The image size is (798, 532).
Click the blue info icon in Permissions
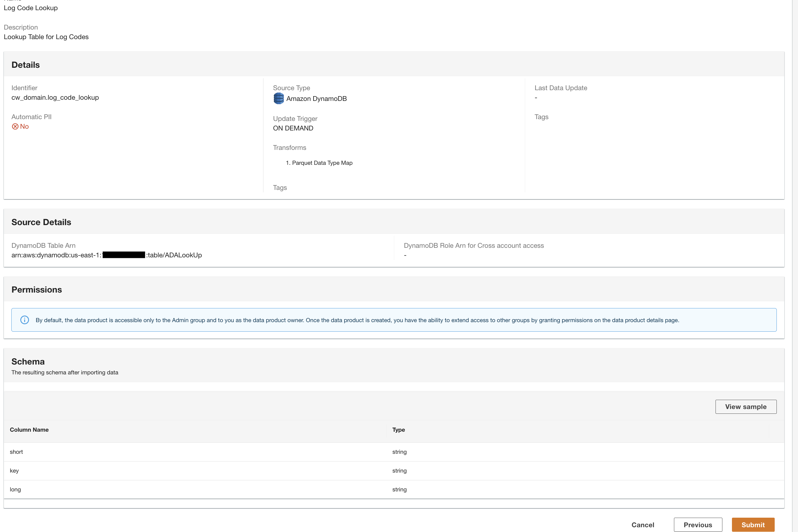point(25,320)
